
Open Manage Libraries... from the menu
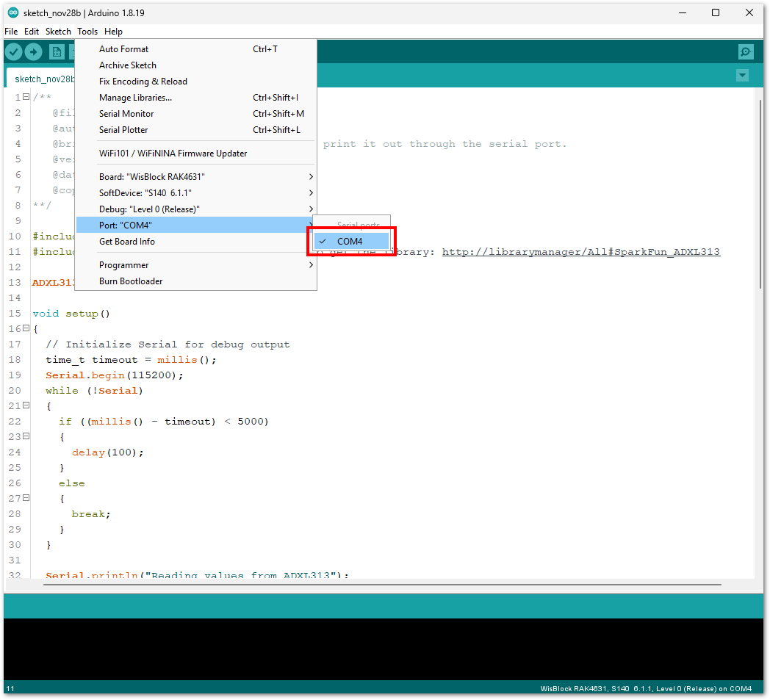pyautogui.click(x=195, y=98)
